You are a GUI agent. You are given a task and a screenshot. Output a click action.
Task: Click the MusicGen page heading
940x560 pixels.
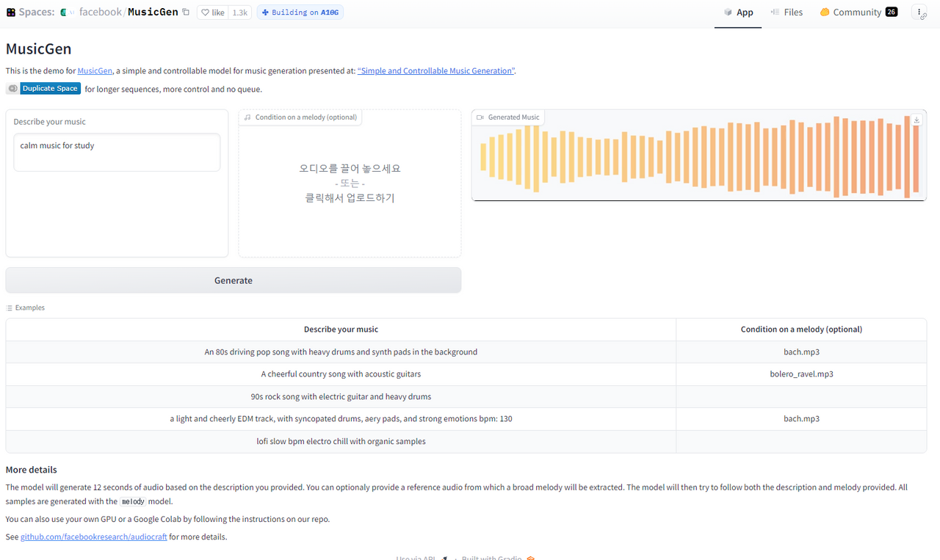[x=38, y=49]
